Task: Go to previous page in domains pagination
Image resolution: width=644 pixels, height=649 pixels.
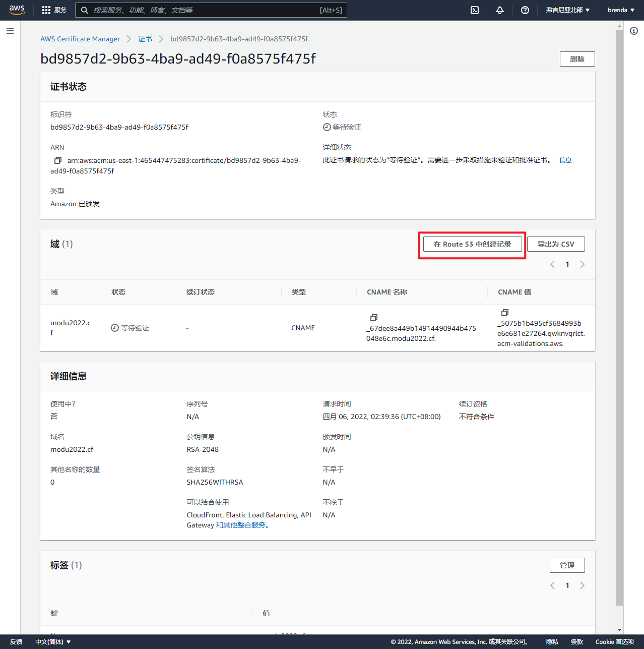Action: (x=553, y=264)
